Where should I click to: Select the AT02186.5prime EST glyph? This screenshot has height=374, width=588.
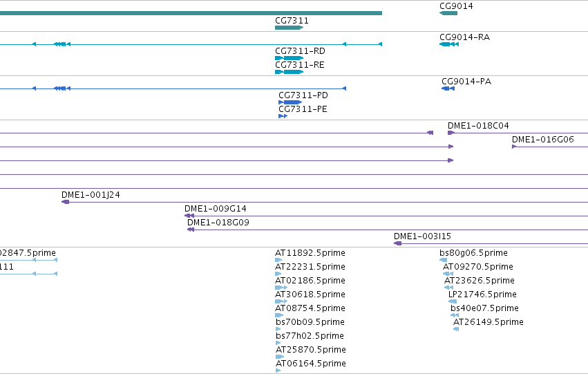(x=281, y=288)
